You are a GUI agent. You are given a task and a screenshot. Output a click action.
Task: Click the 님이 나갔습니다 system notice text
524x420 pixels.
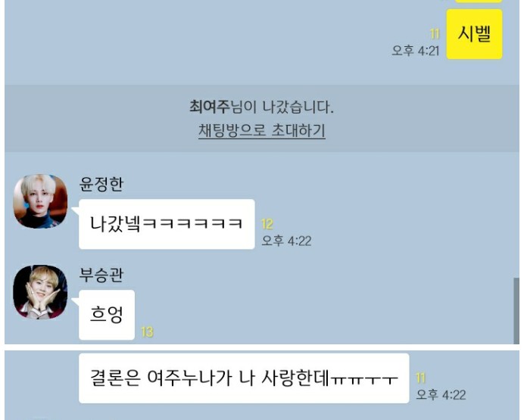click(x=282, y=107)
